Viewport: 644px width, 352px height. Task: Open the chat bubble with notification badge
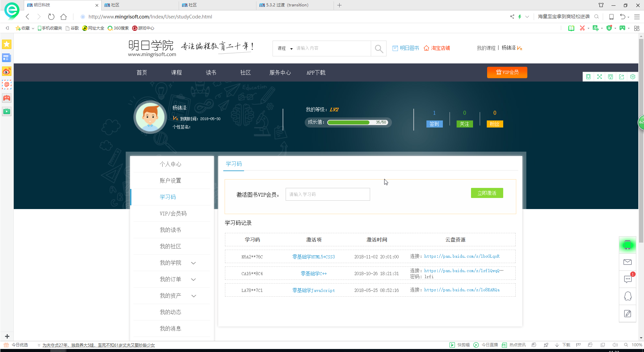[x=628, y=279]
